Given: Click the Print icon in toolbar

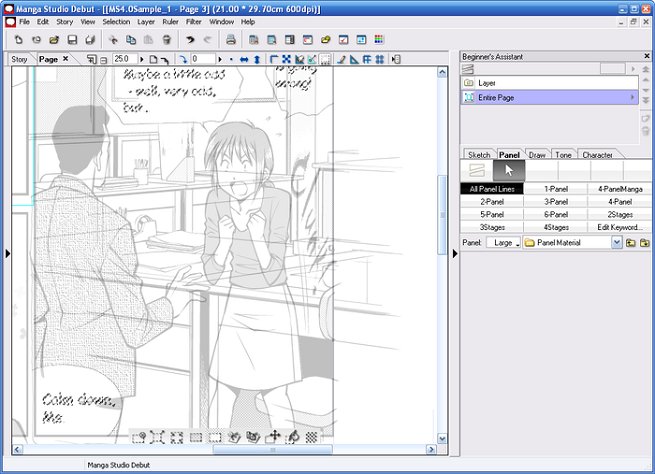Looking at the screenshot, I should coord(231,40).
